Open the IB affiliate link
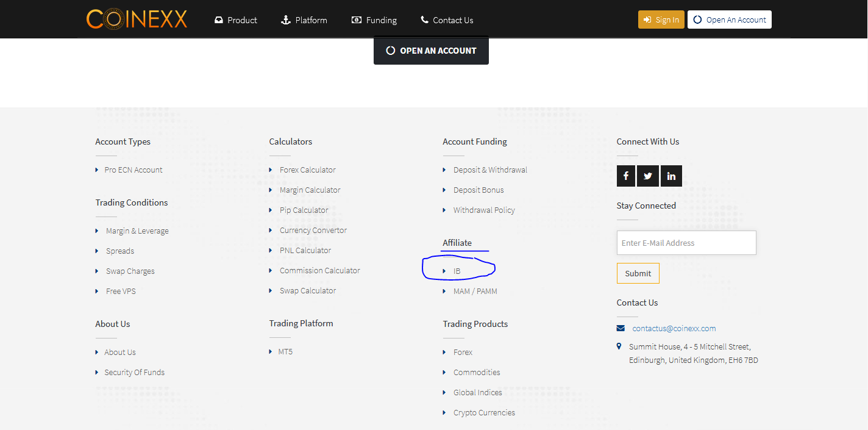 (x=457, y=271)
